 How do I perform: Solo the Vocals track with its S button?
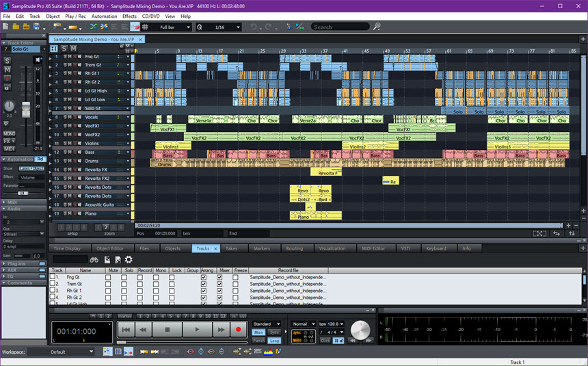(x=65, y=117)
